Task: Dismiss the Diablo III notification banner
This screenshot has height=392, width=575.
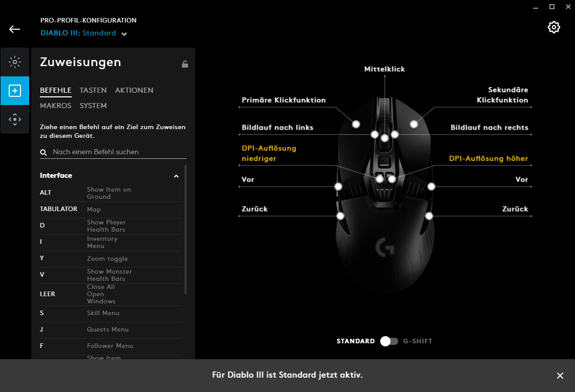Action: point(560,376)
